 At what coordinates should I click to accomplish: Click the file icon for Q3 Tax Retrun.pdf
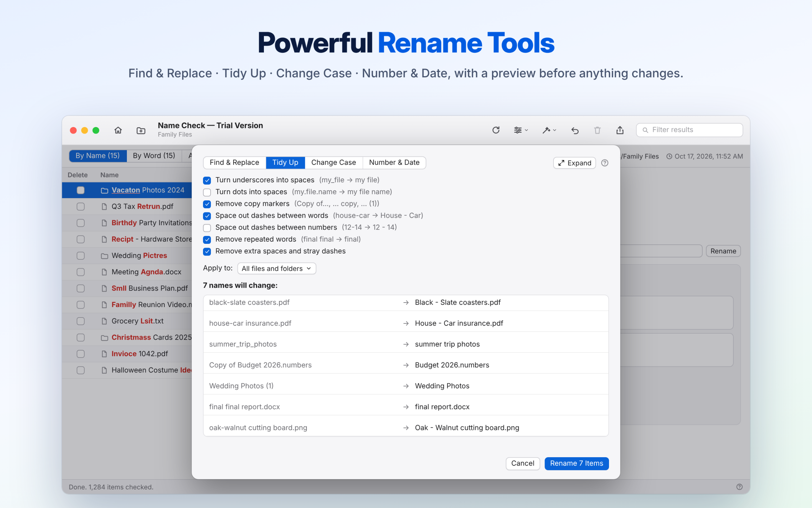click(x=104, y=207)
